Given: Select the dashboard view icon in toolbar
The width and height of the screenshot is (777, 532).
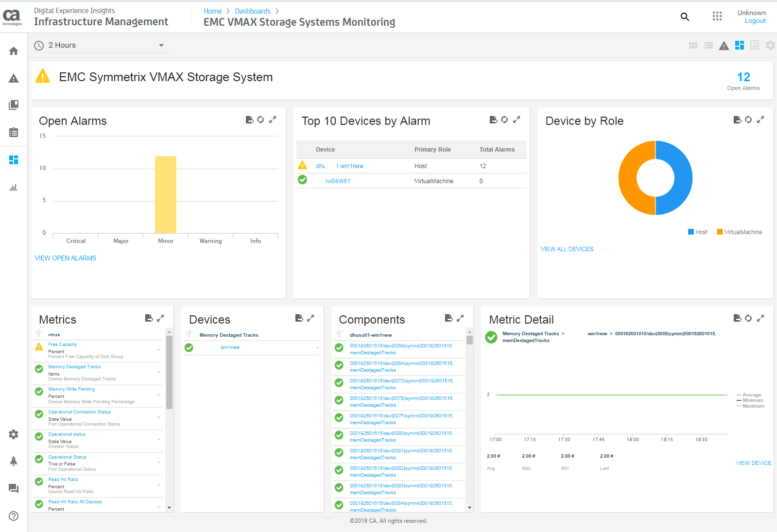Looking at the screenshot, I should [740, 45].
